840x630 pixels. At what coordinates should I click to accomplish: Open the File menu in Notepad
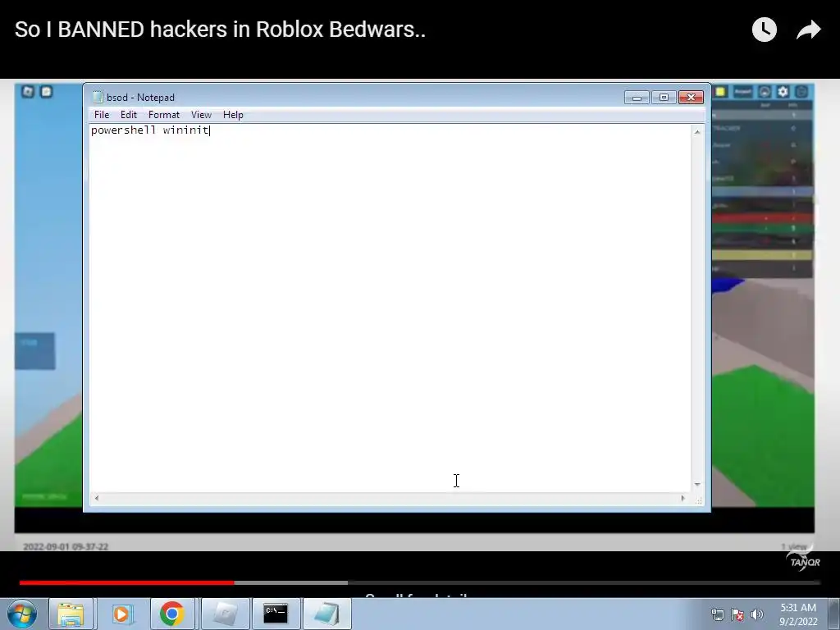[101, 115]
